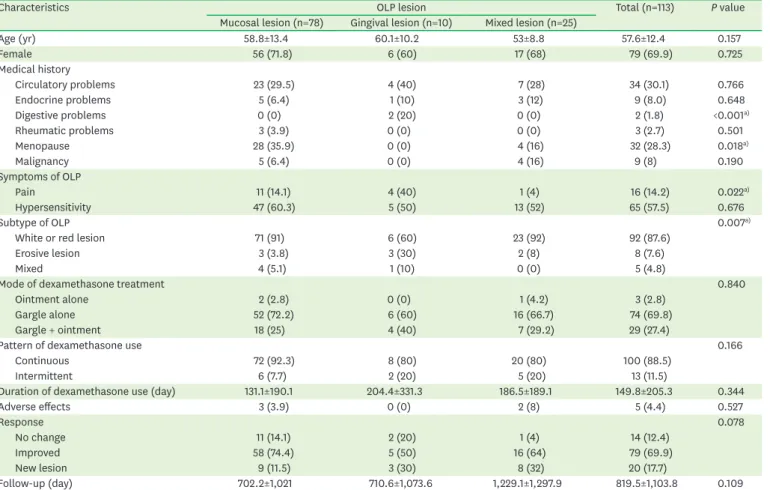The image size is (770, 490).
Task: Select the cell '52 (72.2)'
Action: tap(274, 315)
